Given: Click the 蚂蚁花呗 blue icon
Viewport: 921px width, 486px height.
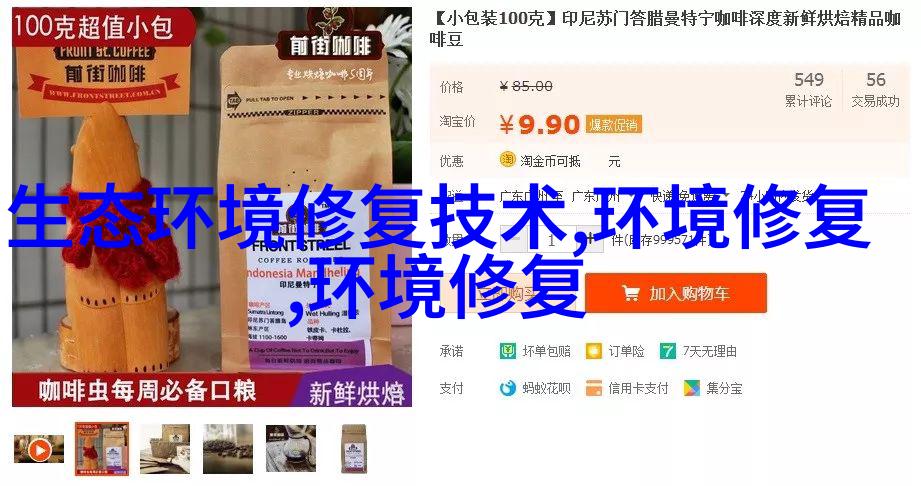Looking at the screenshot, I should (x=507, y=388).
